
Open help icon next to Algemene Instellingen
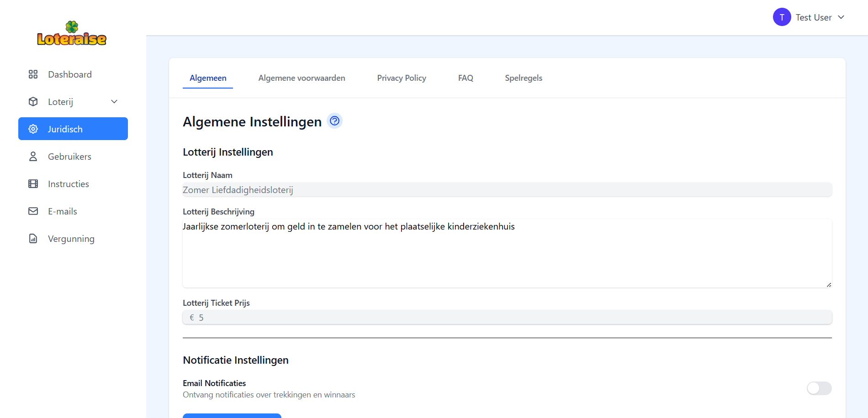(334, 121)
